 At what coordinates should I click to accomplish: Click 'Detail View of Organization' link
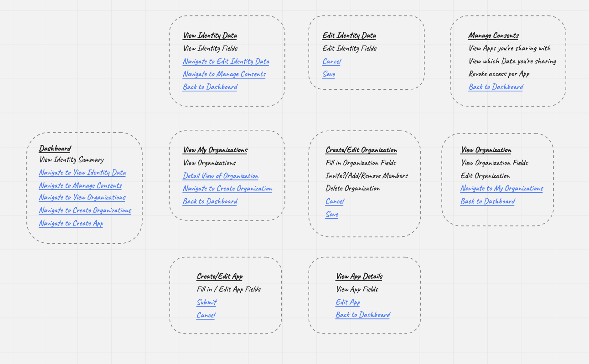[x=220, y=176]
